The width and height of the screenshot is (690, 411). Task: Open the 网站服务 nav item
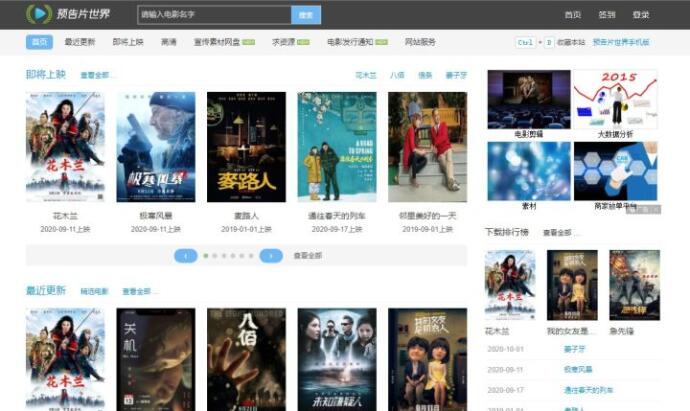click(x=420, y=42)
